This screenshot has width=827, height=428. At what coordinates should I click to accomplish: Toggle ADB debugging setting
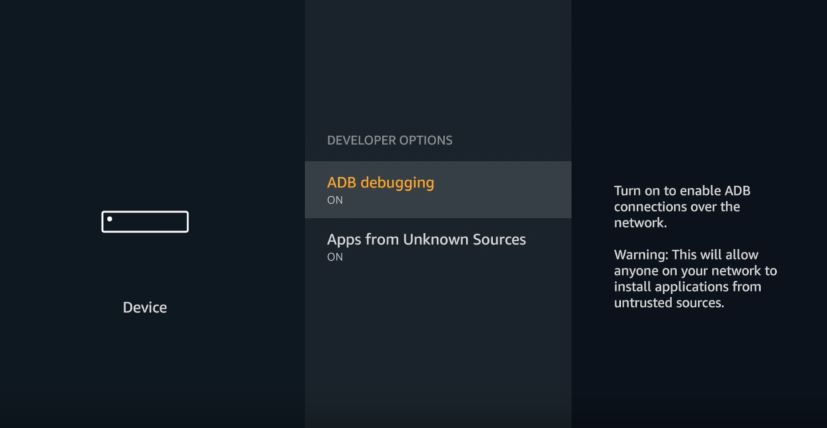(x=438, y=190)
